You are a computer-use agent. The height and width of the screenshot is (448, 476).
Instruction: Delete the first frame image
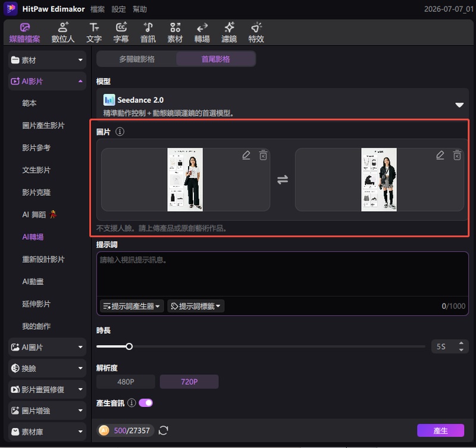[263, 155]
